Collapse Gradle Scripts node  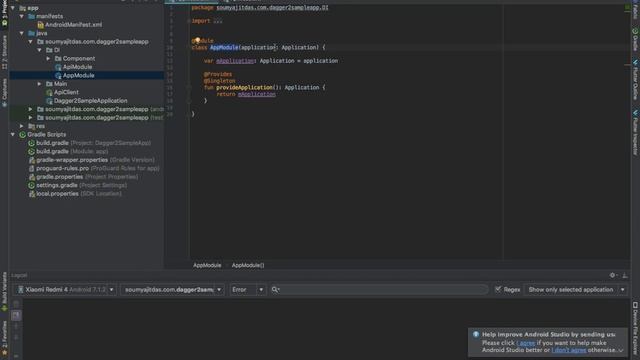click(13, 134)
